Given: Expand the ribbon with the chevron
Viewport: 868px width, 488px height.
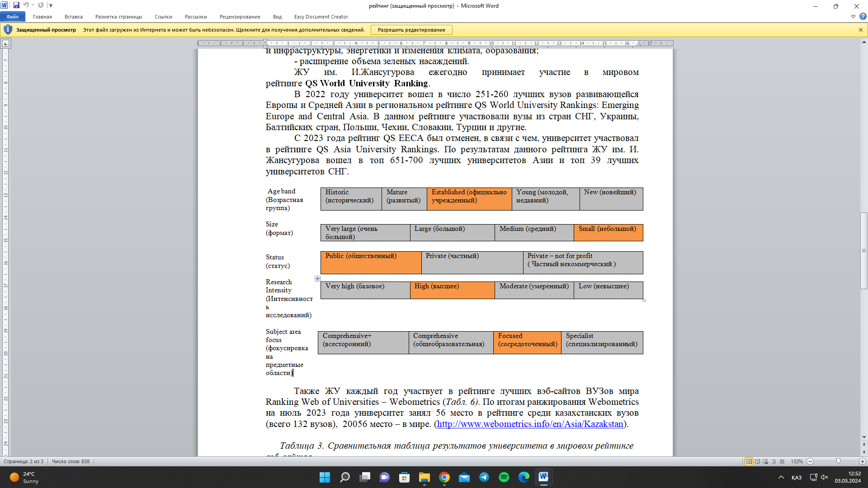Looking at the screenshot, I should click(853, 17).
